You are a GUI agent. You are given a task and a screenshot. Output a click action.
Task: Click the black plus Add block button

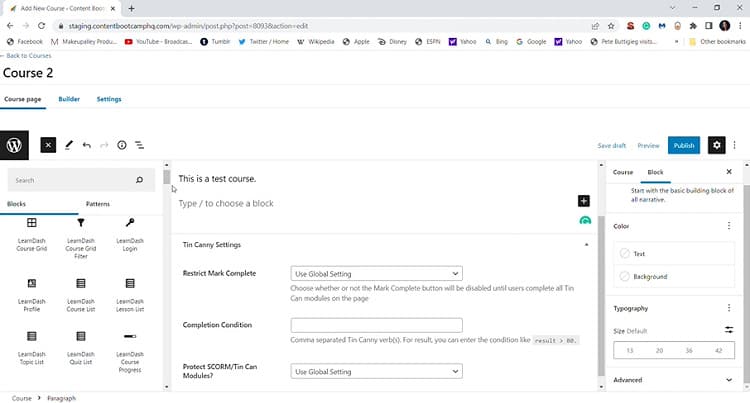(x=584, y=201)
